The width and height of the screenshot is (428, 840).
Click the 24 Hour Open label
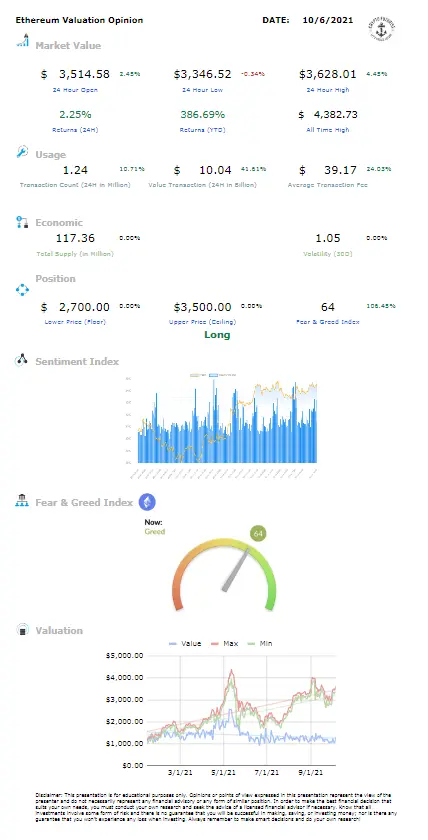(x=75, y=90)
